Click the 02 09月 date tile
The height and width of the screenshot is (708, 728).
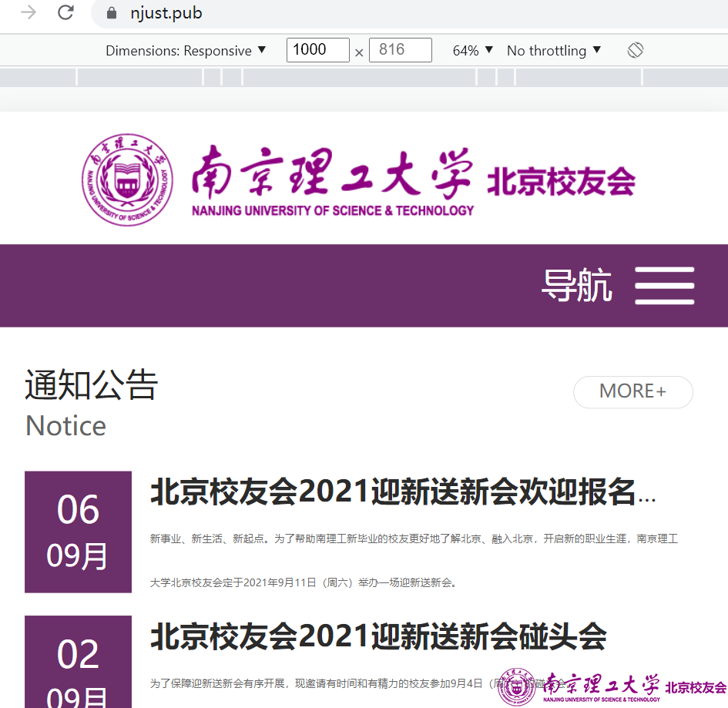(x=78, y=662)
